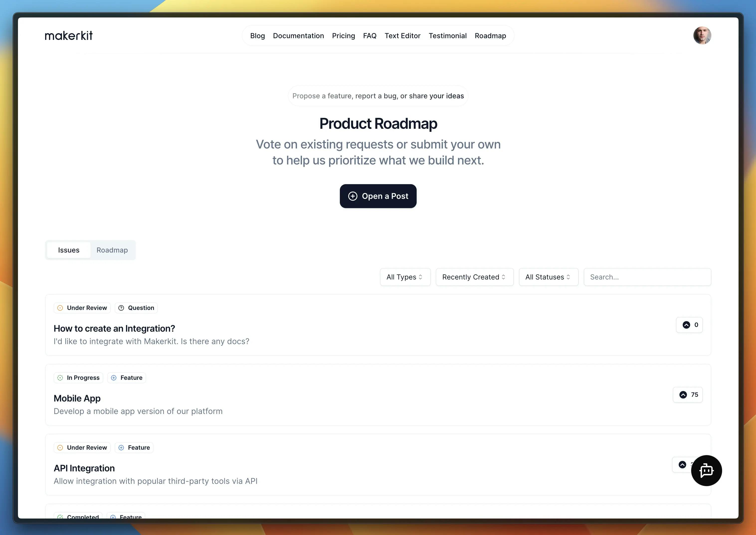Click the Feature type icon on Mobile App post
The image size is (756, 535).
click(114, 378)
